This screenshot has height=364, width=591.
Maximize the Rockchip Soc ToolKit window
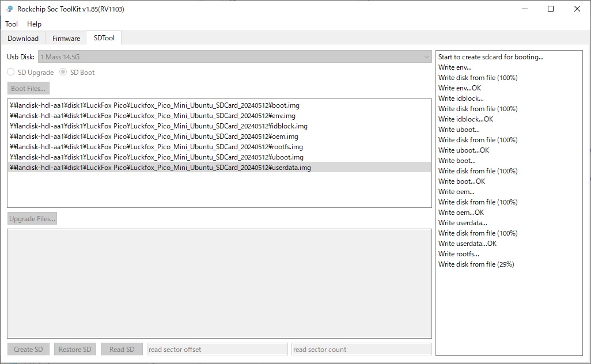click(551, 9)
